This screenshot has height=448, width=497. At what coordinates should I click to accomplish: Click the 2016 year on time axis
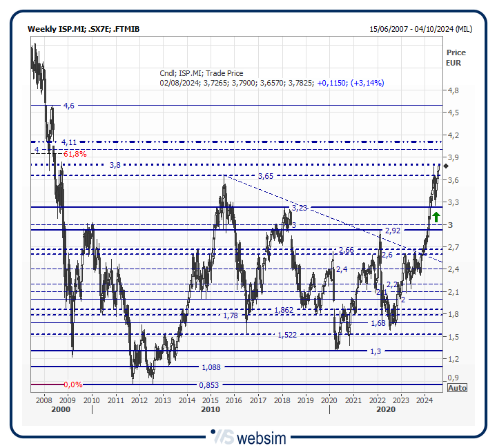(x=234, y=400)
